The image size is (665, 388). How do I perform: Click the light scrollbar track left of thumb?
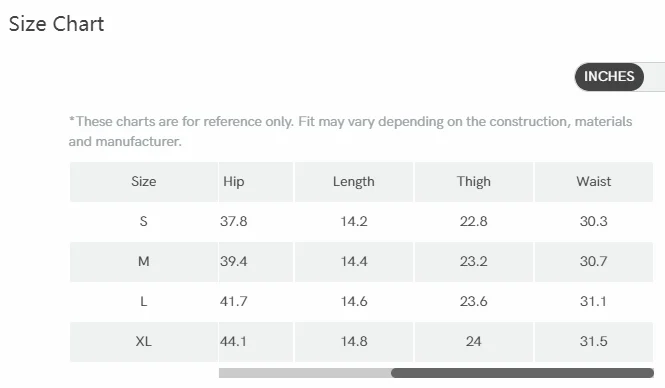305,373
